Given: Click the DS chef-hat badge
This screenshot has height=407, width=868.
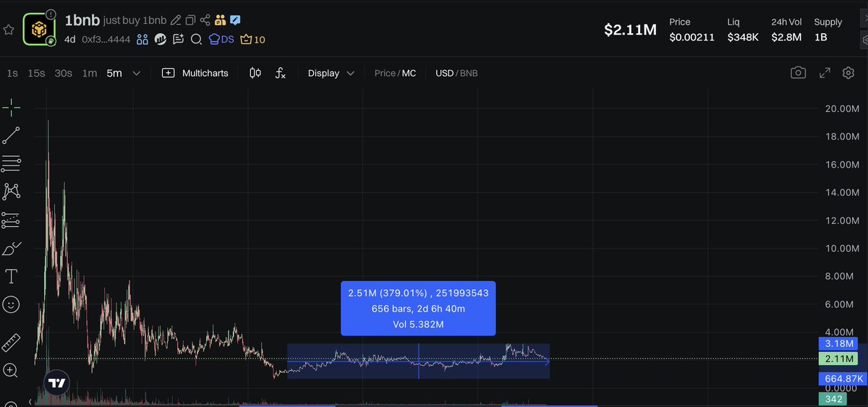Looking at the screenshot, I should 221,39.
